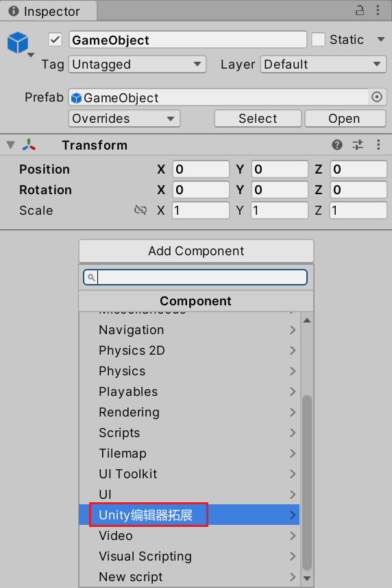This screenshot has width=392, height=588.
Task: Open the Transform component's three-dot menu
Action: (x=378, y=145)
